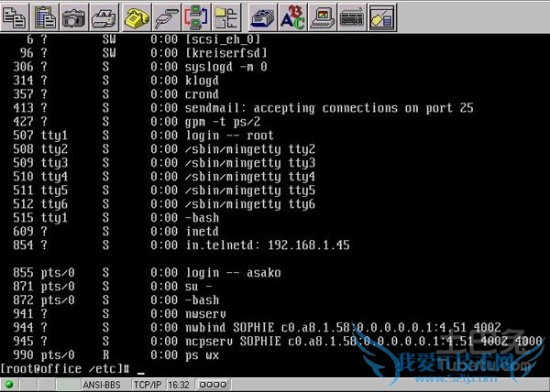The image size is (550, 392).
Task: Click the inetd process line
Action: [x=115, y=231]
